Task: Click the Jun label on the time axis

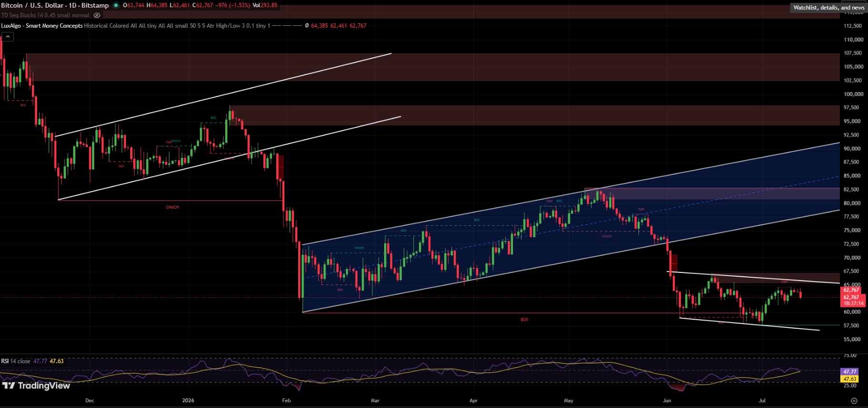Action: [667, 401]
